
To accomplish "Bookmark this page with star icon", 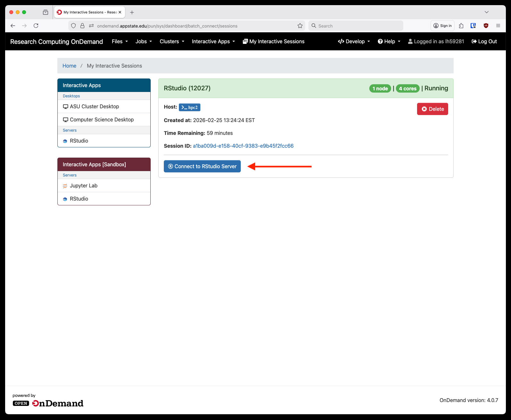I will click(300, 26).
